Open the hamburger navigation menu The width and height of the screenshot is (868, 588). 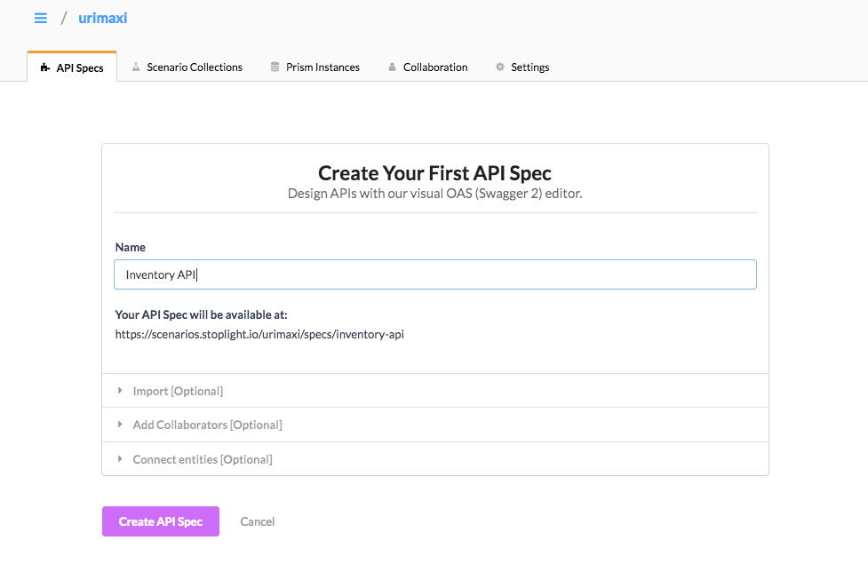coord(41,18)
